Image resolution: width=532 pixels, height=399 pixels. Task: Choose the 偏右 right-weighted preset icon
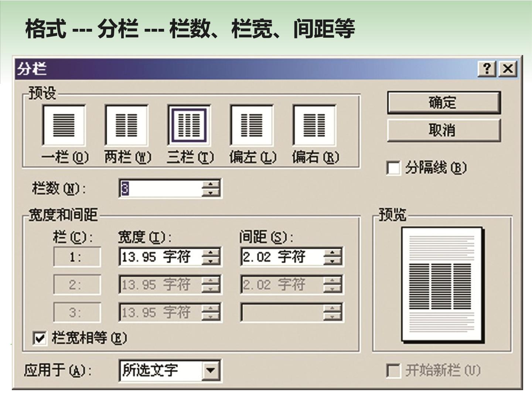click(314, 125)
